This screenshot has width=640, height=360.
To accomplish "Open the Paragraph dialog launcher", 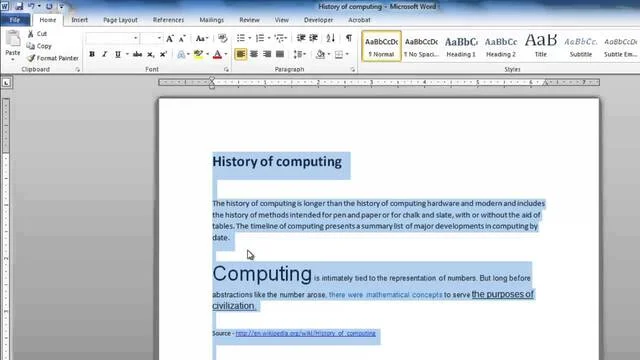I will (353, 70).
